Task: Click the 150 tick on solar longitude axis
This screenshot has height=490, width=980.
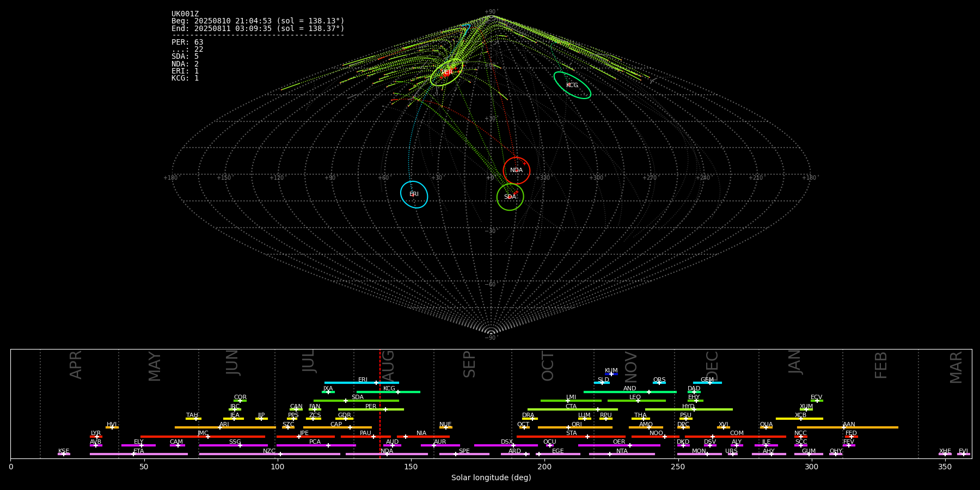Action: [411, 467]
